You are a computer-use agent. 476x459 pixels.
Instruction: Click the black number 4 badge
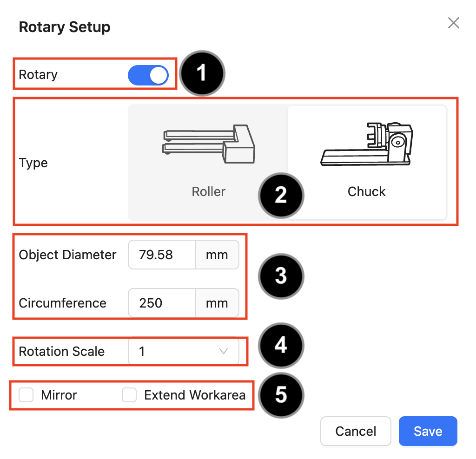click(281, 345)
